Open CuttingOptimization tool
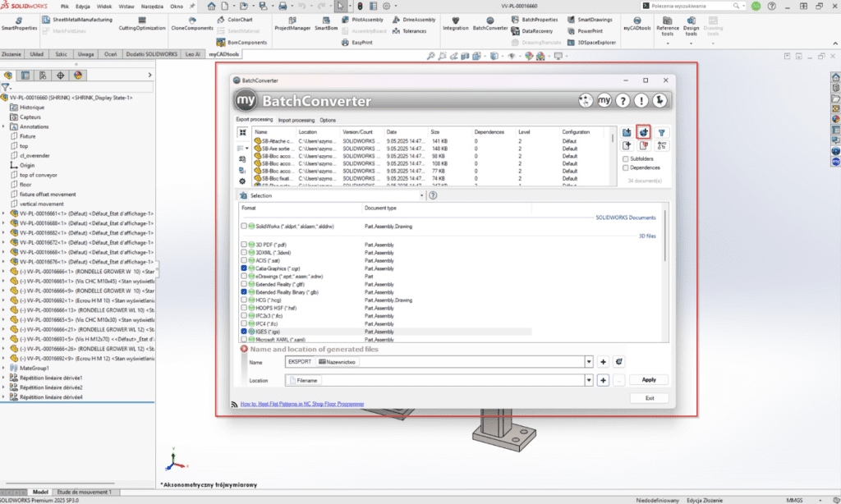841x504 pixels. click(141, 24)
